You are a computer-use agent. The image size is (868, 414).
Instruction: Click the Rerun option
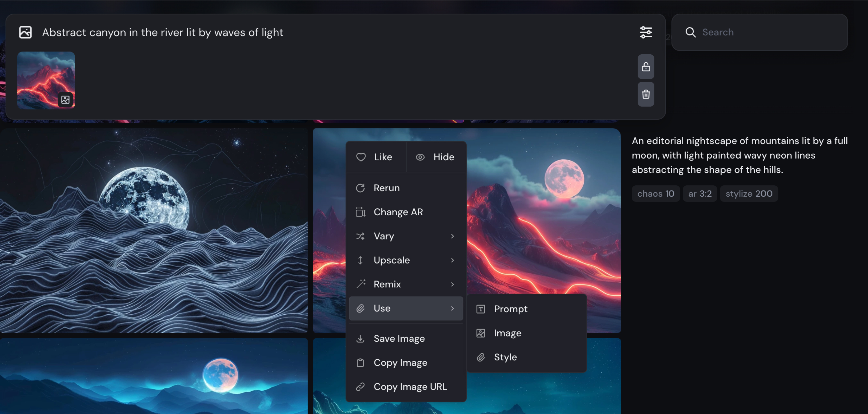[x=386, y=188]
